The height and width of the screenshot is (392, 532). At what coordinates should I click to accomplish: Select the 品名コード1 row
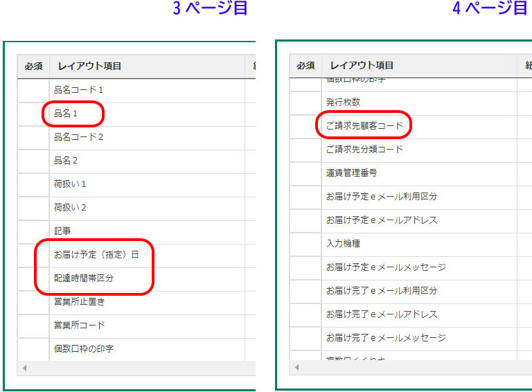(x=78, y=90)
